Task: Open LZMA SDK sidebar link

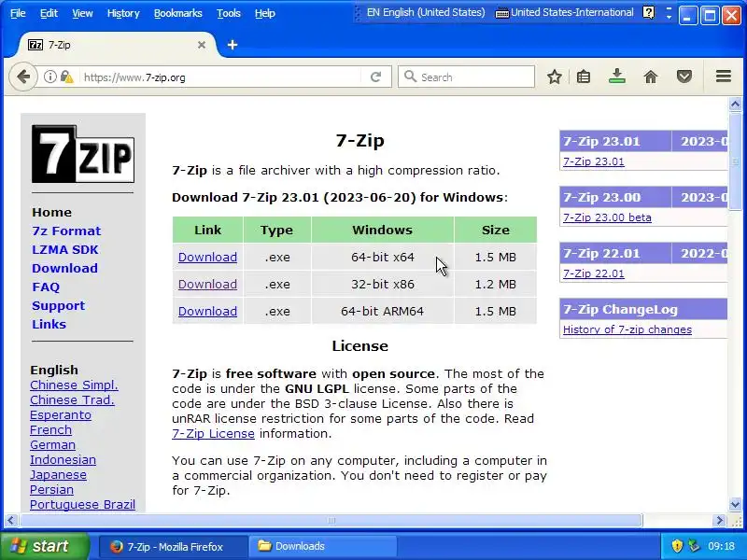Action: [64, 249]
